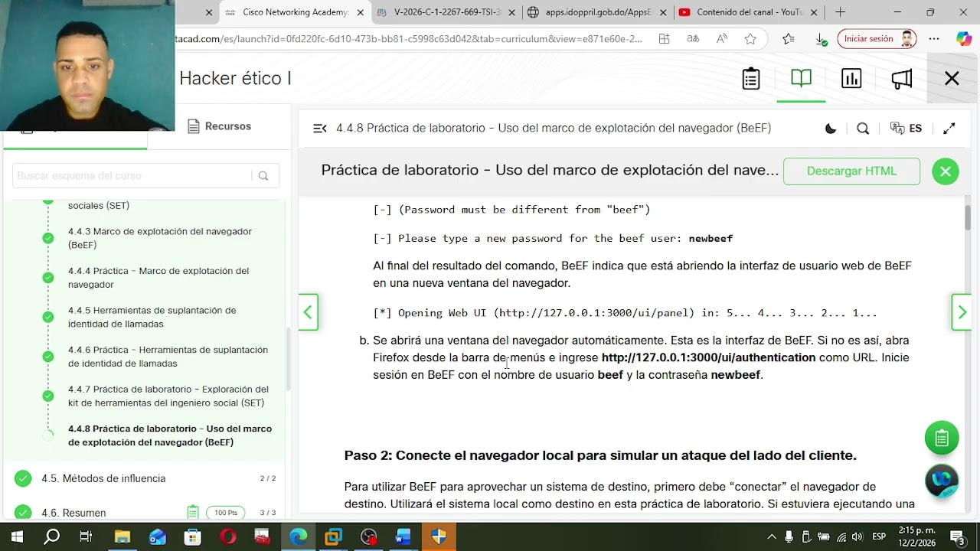Open the notification center icon
This screenshot has width=980, height=551.
tap(957, 536)
